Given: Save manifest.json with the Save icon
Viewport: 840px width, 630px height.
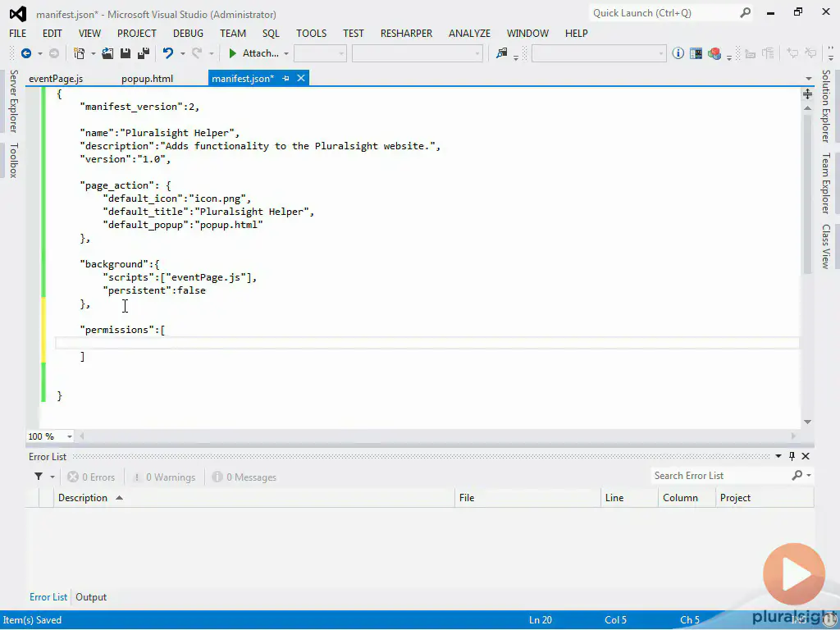Looking at the screenshot, I should tap(126, 53).
